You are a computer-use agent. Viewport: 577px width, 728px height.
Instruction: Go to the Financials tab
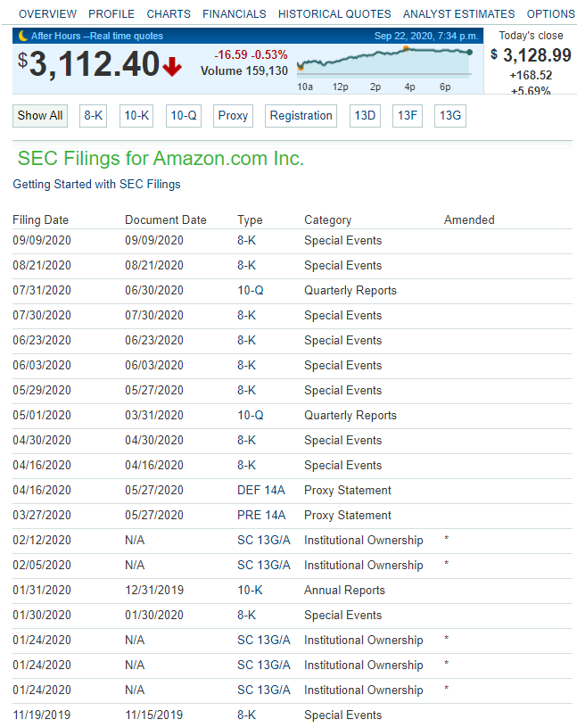click(x=235, y=14)
